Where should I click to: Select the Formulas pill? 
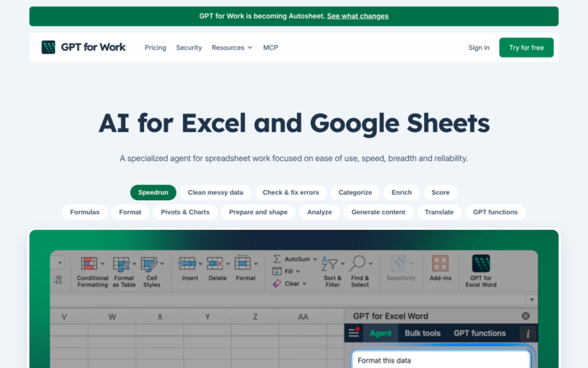(x=85, y=212)
